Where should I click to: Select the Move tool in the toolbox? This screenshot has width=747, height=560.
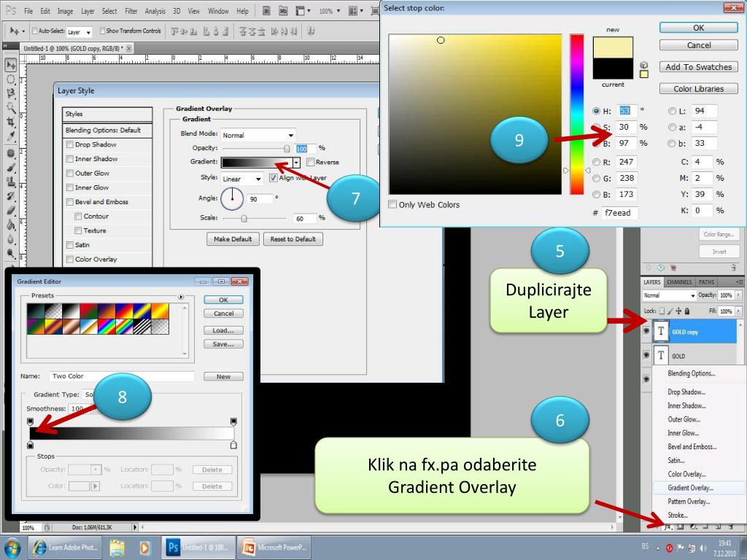coord(10,64)
